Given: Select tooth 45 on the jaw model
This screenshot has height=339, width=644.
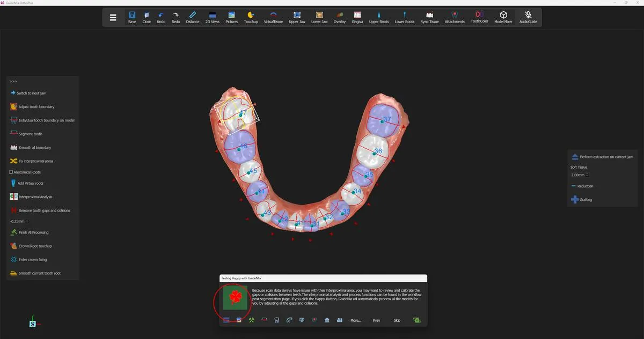Looking at the screenshot, I should pyautogui.click(x=250, y=171).
